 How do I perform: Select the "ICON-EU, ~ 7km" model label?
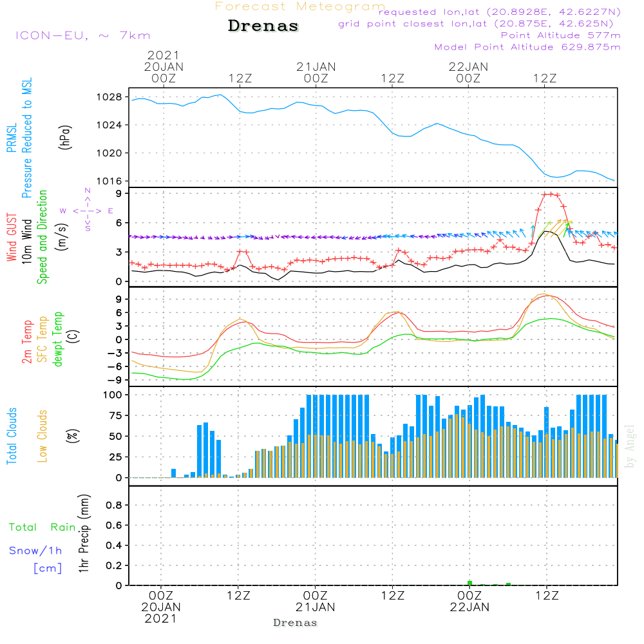click(83, 35)
